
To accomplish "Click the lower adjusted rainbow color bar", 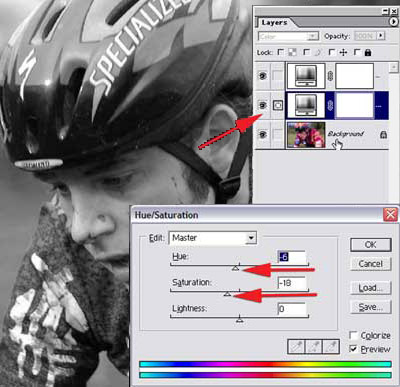I will pyautogui.click(x=265, y=375).
